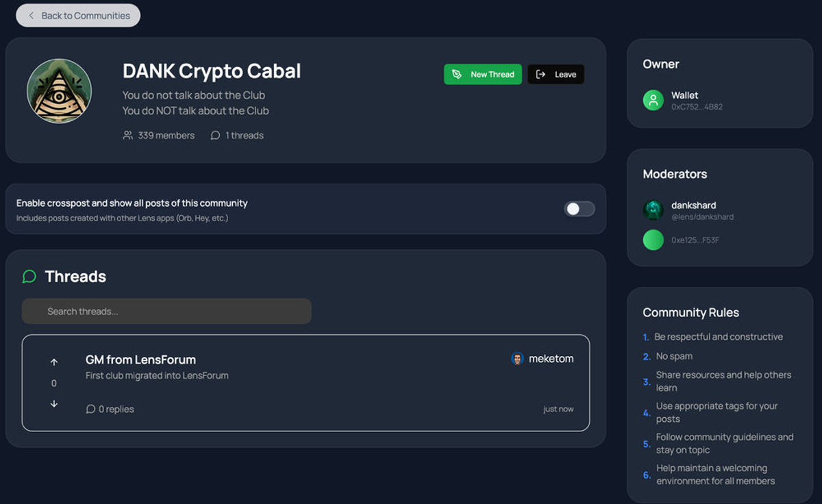Enable the crosspost toggle switch
Screen dimensions: 822x504
click(x=580, y=209)
